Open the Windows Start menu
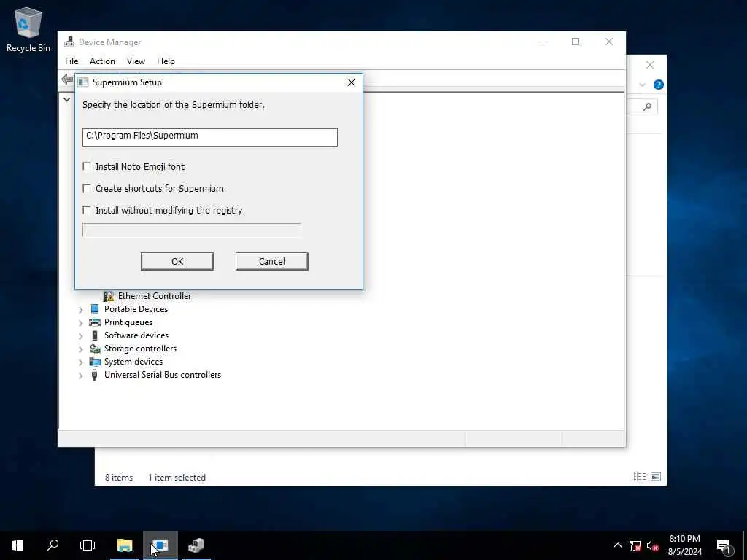The height and width of the screenshot is (560, 747). (x=18, y=545)
